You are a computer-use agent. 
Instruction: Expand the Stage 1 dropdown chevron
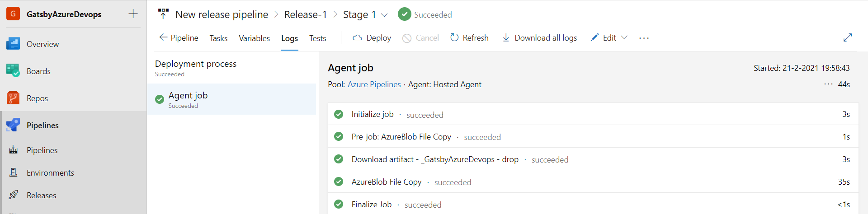click(x=384, y=15)
